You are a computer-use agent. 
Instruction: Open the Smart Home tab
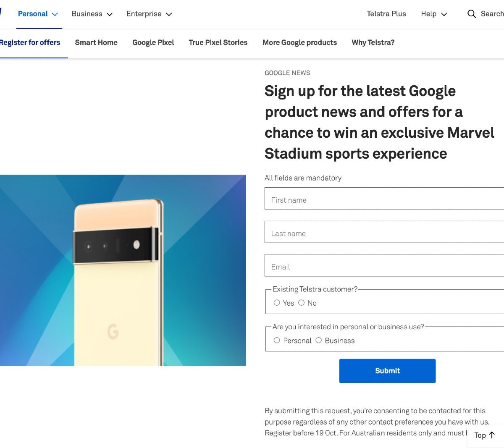tap(96, 42)
